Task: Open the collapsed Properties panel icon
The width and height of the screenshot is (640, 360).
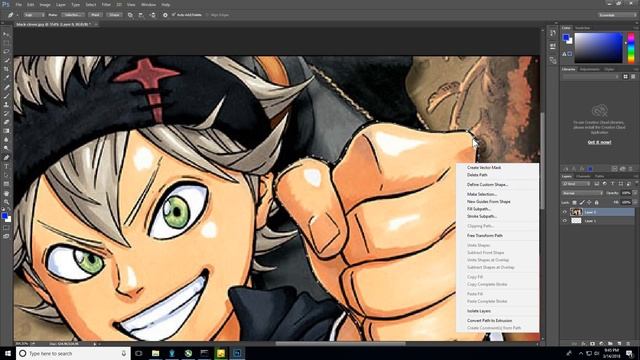Action: [x=553, y=47]
